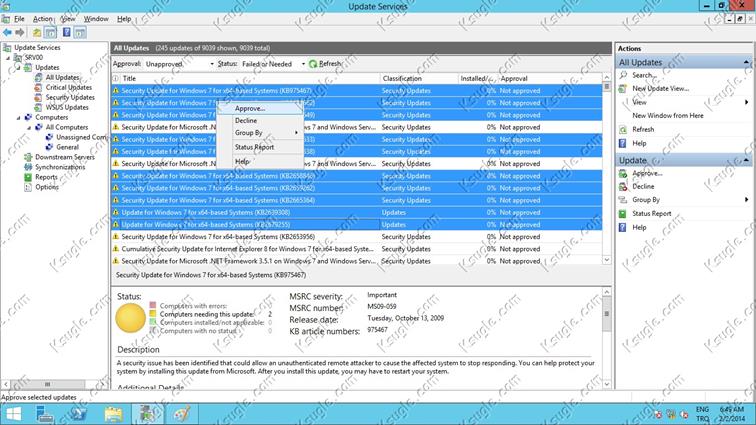Click the green Refresh icon in filter bar

click(x=313, y=64)
